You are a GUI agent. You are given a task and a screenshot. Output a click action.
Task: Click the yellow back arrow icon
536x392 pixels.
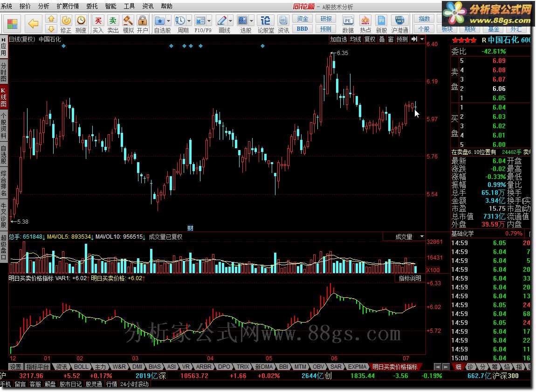33,24
